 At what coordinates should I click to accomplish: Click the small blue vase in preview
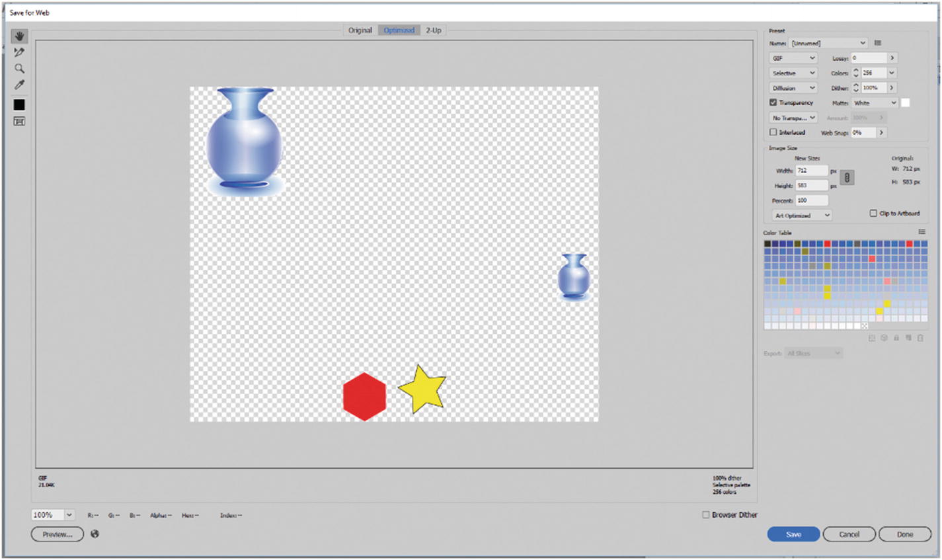coord(574,277)
